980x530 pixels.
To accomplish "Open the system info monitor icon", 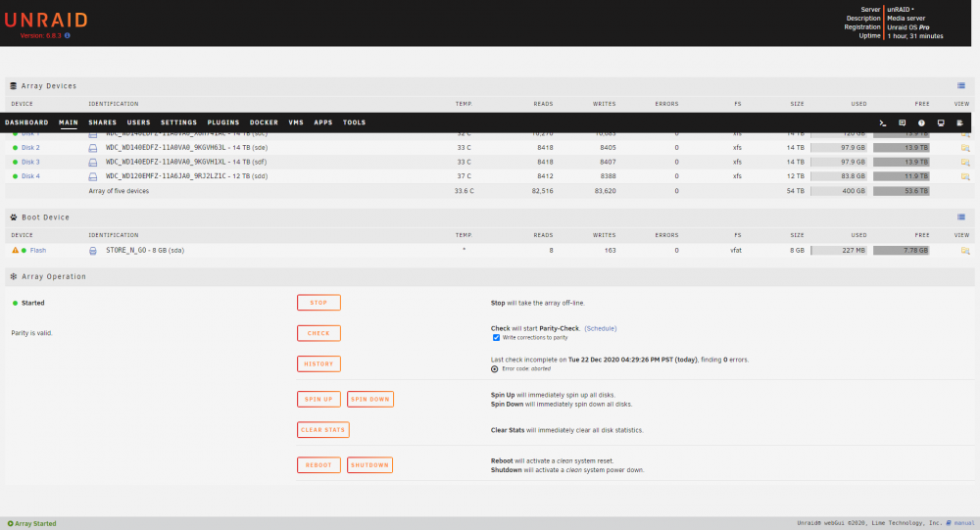I will (941, 123).
